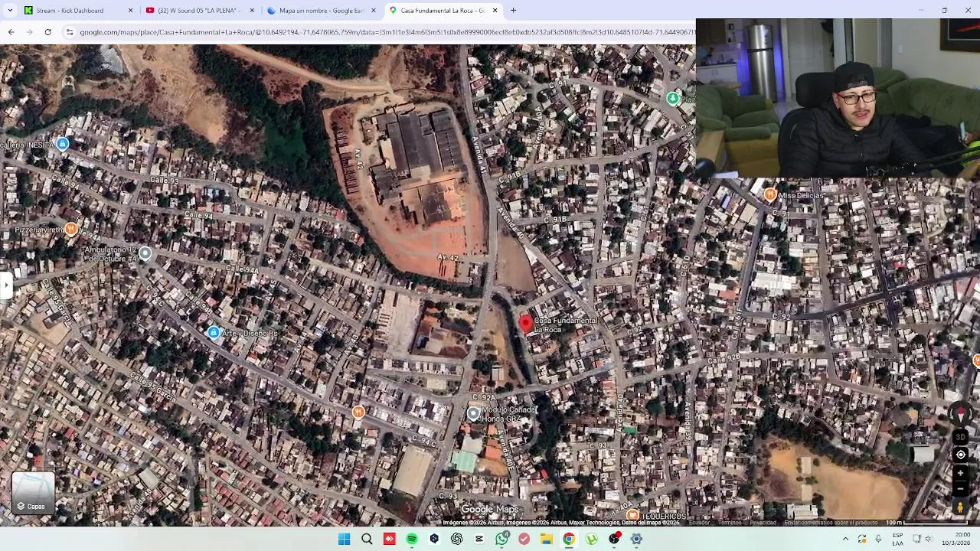Open Spotify from the taskbar
The width and height of the screenshot is (980, 551).
pyautogui.click(x=412, y=539)
